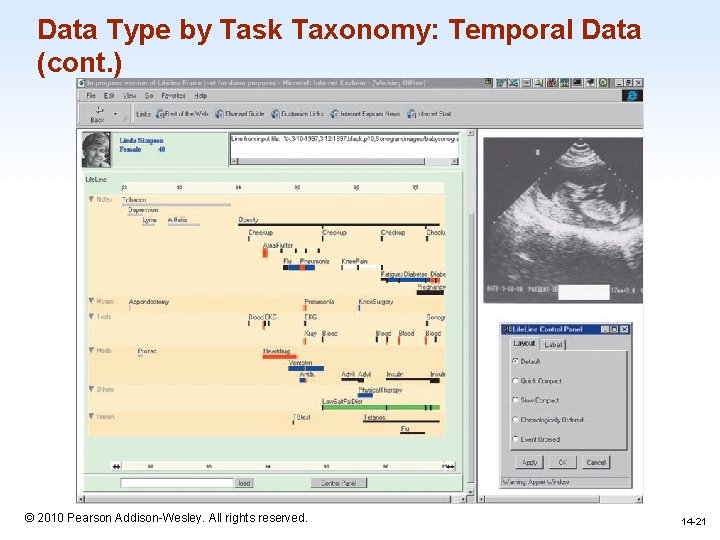Image resolution: width=720 pixels, height=540 pixels.
Task: Click the PhysicalTherapy blue bar
Action: point(366,395)
